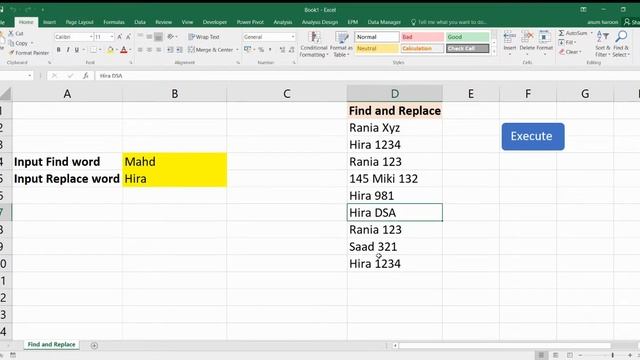Apply the Normal cell style
Viewport: 640px width, 360px height.
(377, 37)
